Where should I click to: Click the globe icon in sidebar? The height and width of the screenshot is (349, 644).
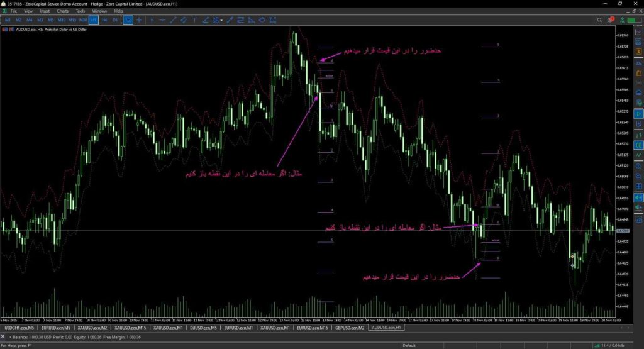[x=638, y=102]
